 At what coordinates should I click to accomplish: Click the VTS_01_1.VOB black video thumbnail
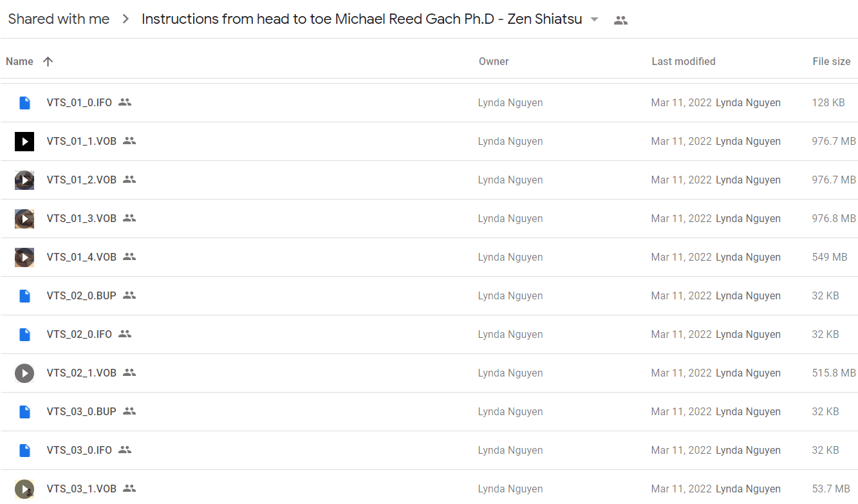(x=24, y=141)
